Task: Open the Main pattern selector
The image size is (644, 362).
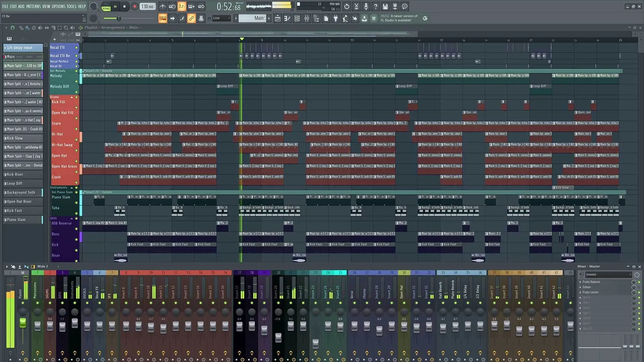Action: pyautogui.click(x=252, y=18)
